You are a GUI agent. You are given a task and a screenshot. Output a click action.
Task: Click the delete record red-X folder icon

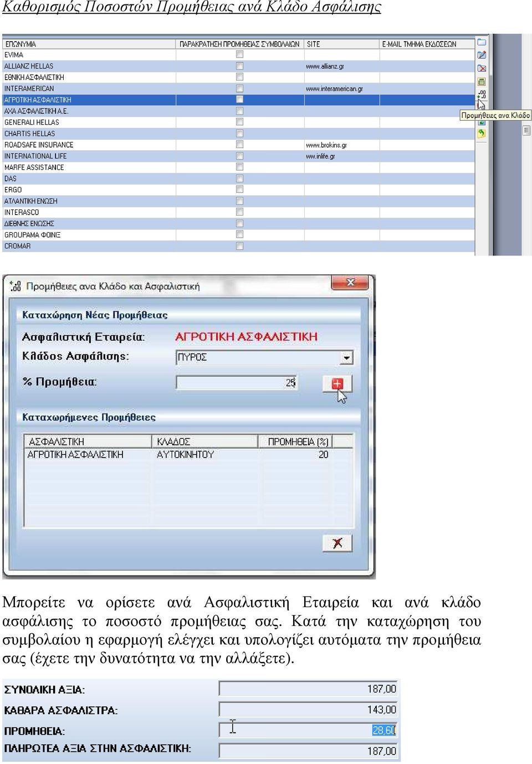coord(482,68)
